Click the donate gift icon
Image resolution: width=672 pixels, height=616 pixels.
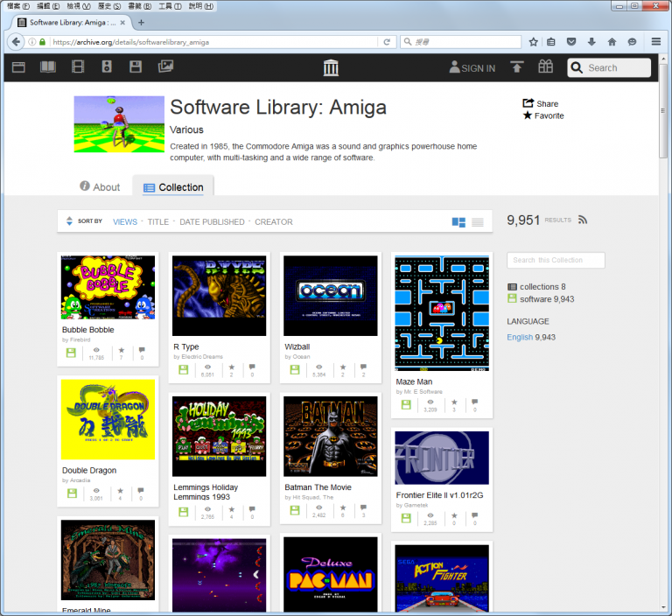[546, 66]
